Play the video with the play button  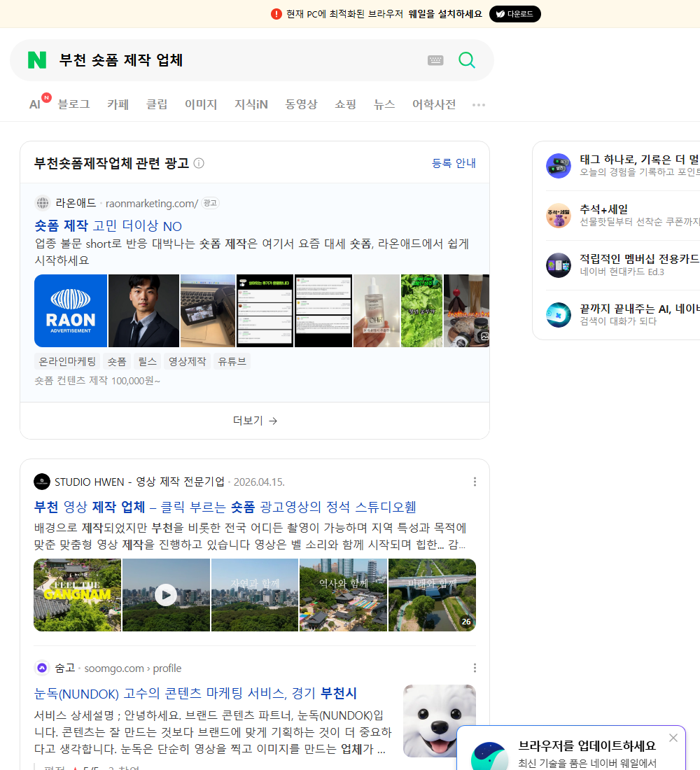click(166, 595)
